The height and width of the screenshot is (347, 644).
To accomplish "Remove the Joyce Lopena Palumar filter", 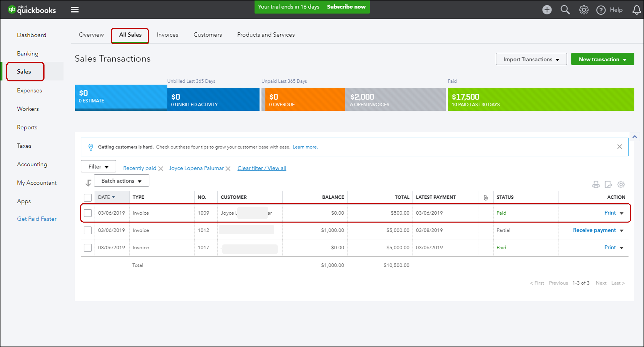I will (228, 169).
